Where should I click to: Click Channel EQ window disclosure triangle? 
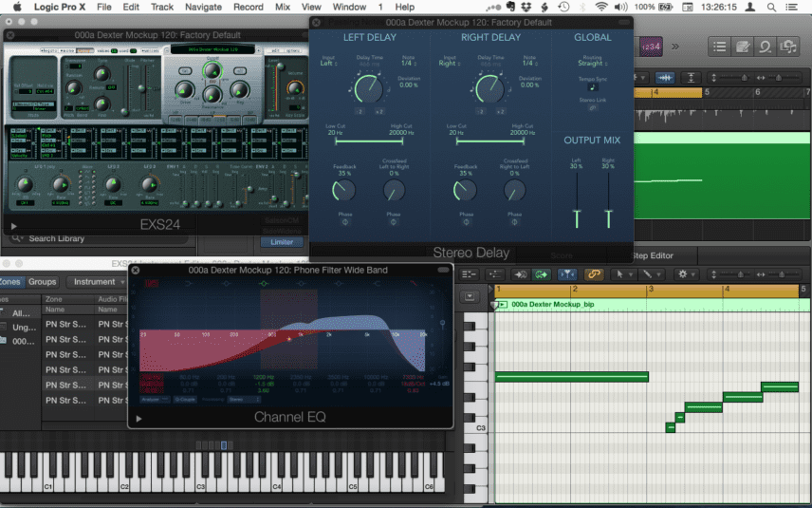click(138, 419)
